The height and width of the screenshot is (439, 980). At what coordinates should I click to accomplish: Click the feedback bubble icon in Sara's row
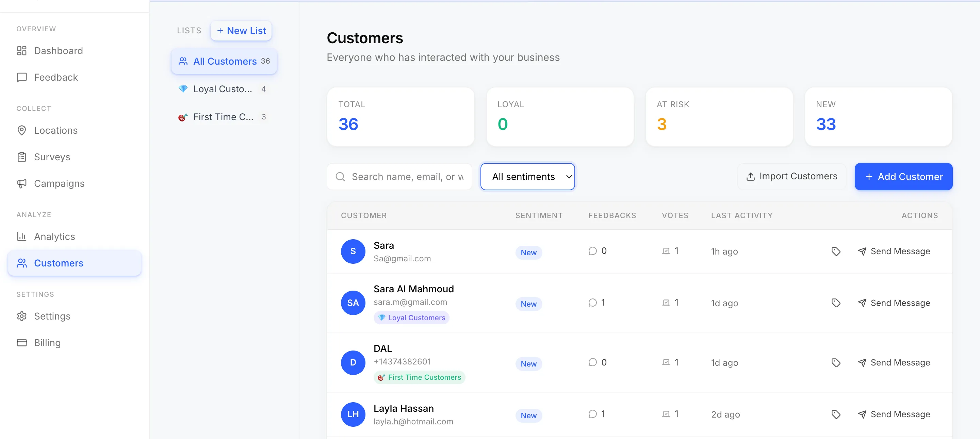click(592, 251)
